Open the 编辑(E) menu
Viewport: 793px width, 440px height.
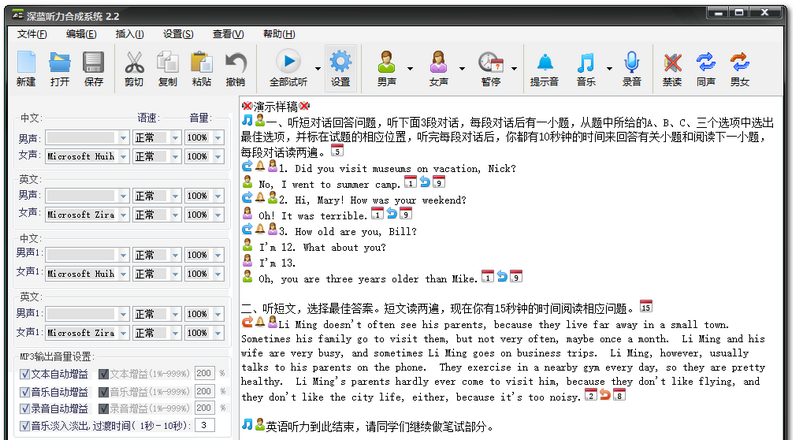(x=81, y=34)
